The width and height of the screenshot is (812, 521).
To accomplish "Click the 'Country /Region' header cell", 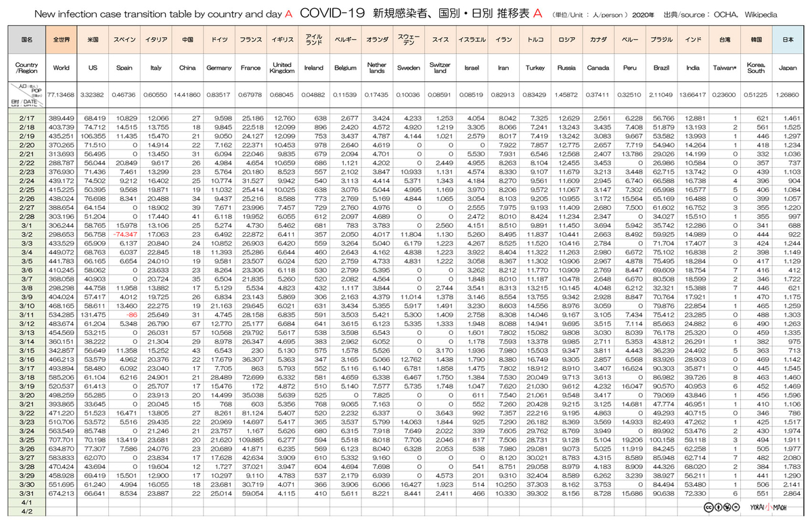I will [27, 68].
